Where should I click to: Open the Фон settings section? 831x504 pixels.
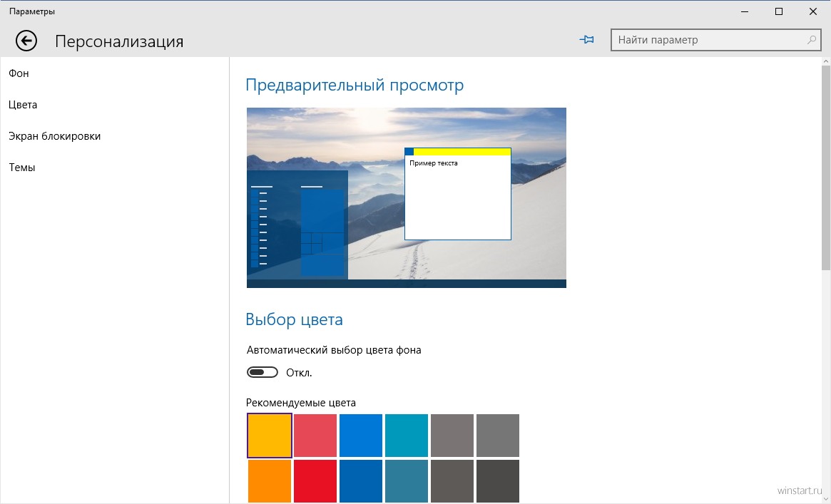pos(19,73)
